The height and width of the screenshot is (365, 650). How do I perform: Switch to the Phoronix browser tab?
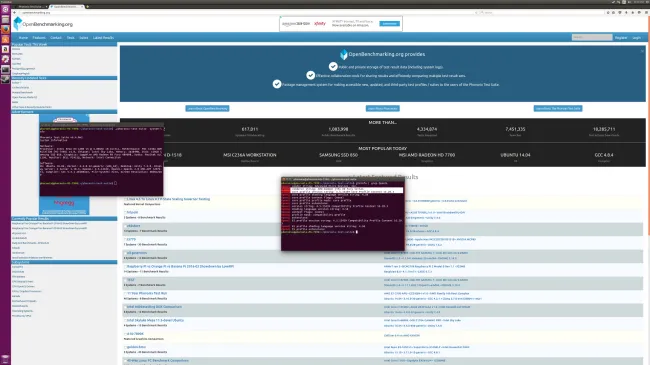(x=32, y=7)
